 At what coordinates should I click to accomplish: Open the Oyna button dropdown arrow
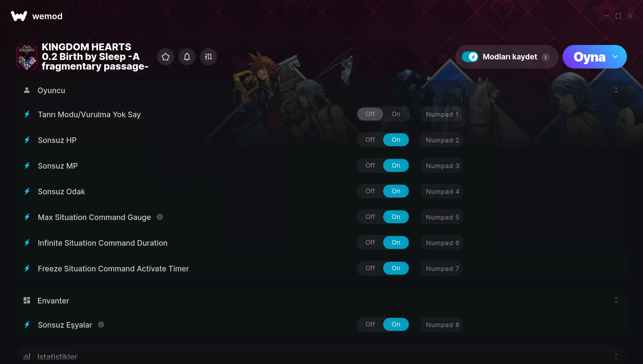coord(615,57)
